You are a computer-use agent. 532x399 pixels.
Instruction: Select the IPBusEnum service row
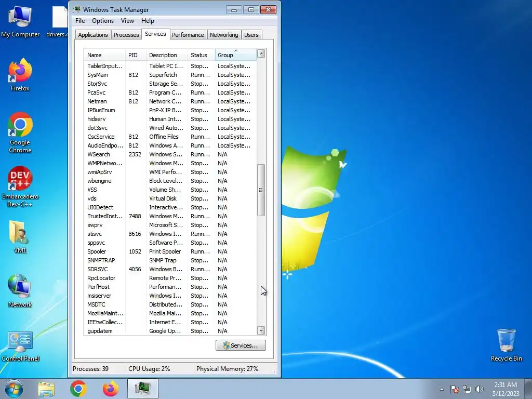[170, 110]
